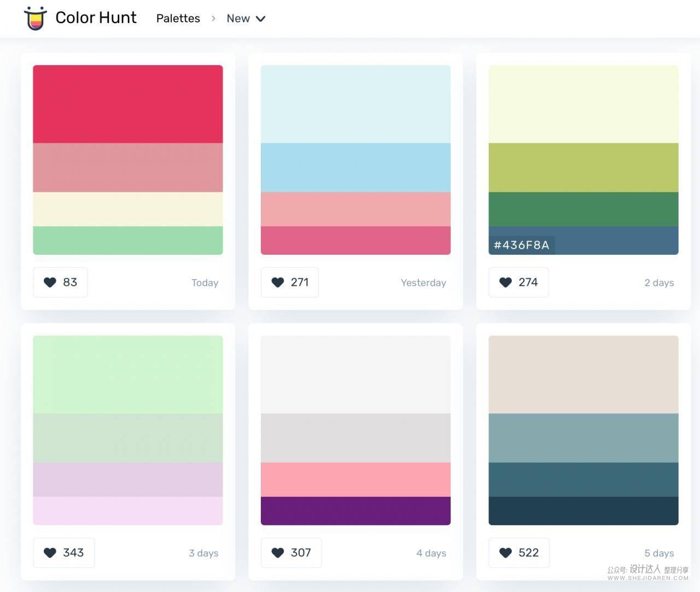This screenshot has height=592, width=700.
Task: Like the palette with 522 likes
Action: (x=519, y=553)
